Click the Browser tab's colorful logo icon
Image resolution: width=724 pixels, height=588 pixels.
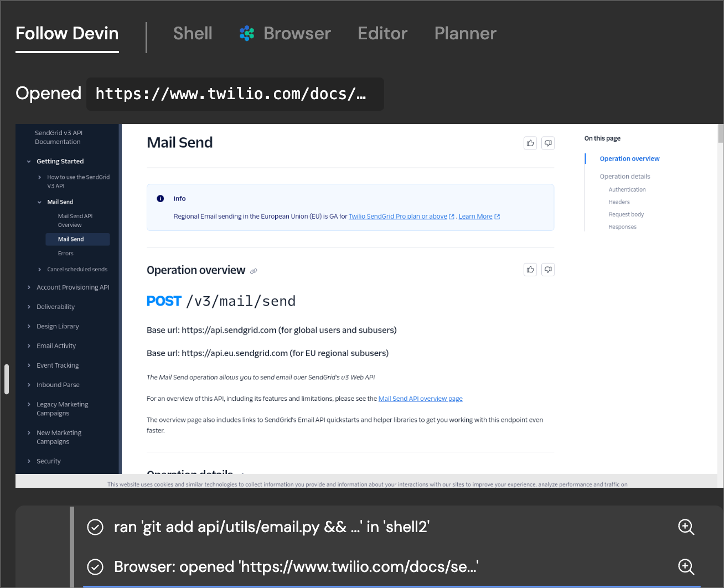(x=247, y=33)
